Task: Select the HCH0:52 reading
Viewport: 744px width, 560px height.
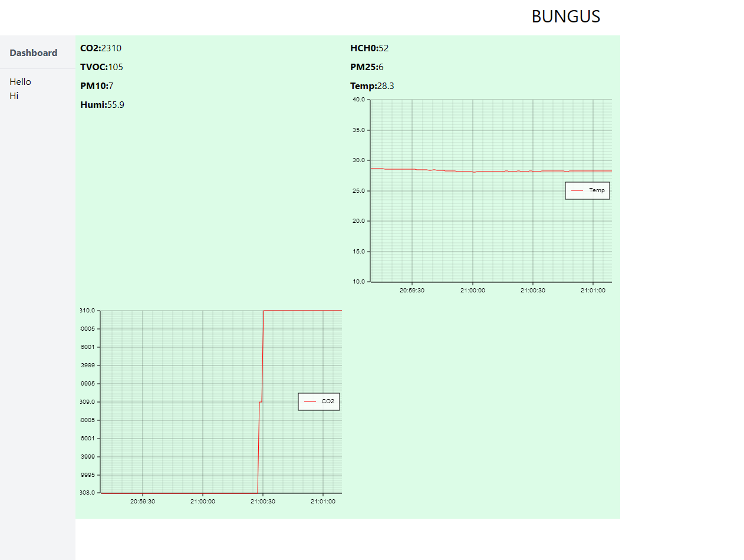Action: coord(369,48)
